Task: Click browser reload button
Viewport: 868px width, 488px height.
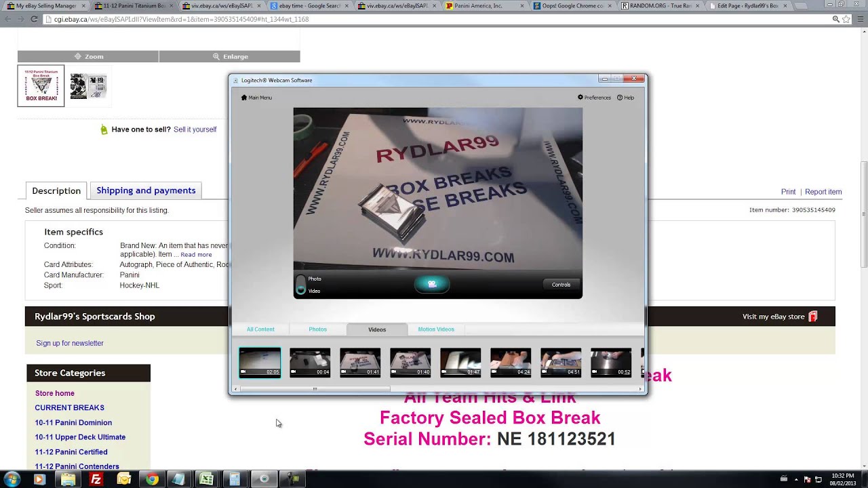Action: 34,19
